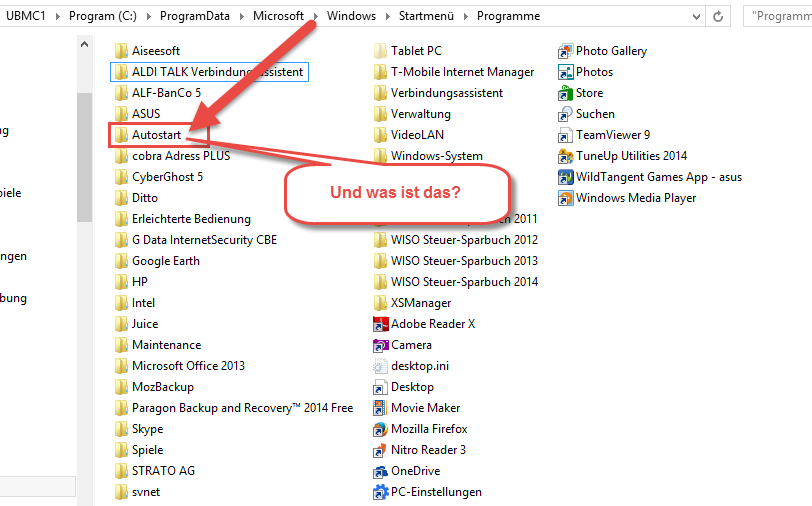The width and height of the screenshot is (812, 506).
Task: Open the ASUS folder
Action: (138, 114)
